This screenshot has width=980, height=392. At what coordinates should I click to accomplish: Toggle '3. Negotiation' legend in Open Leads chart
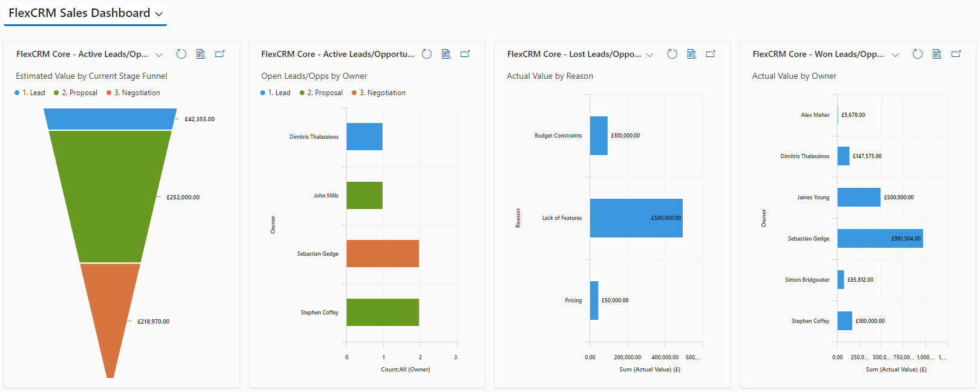(379, 93)
